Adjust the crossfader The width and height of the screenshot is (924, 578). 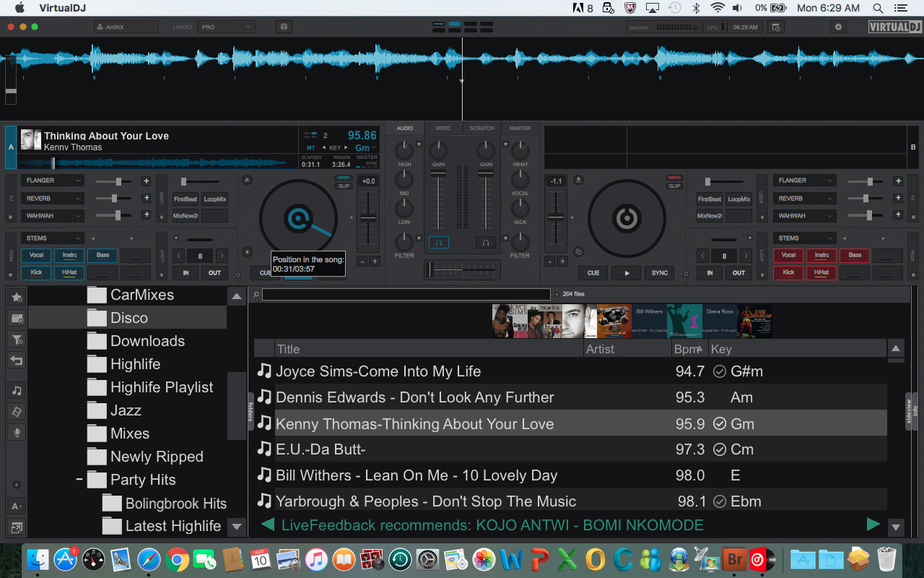click(x=462, y=269)
